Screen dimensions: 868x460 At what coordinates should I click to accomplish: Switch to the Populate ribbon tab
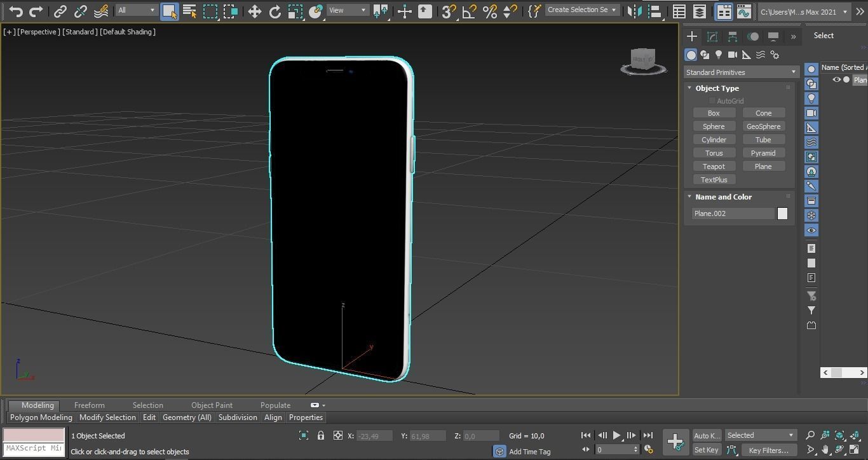(275, 405)
